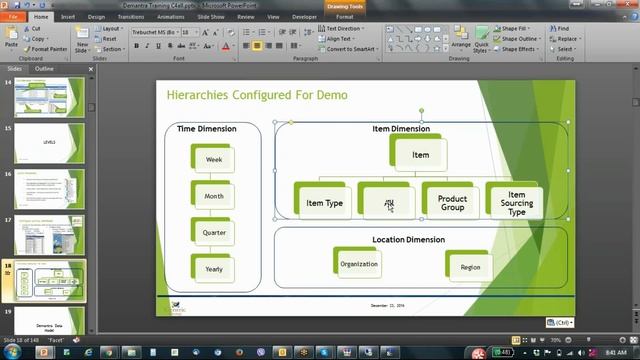
Task: Open the Change Case dropdown
Action: (208, 46)
